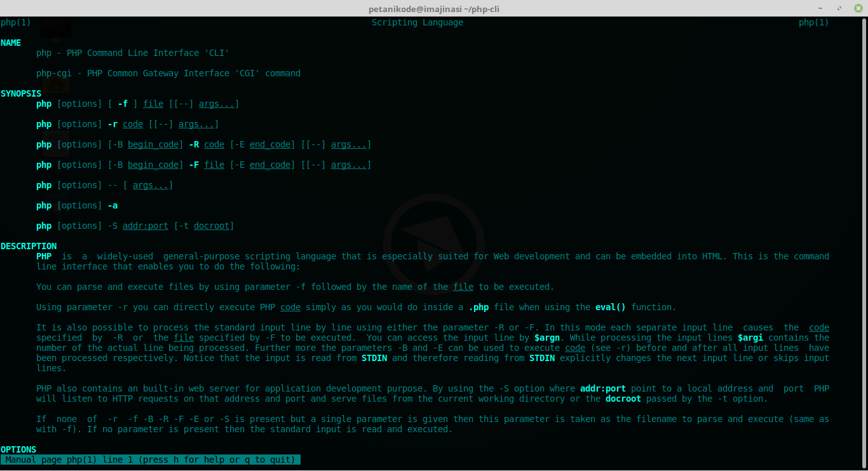Click the NAME section heading
This screenshot has height=471, width=868.
click(x=11, y=43)
